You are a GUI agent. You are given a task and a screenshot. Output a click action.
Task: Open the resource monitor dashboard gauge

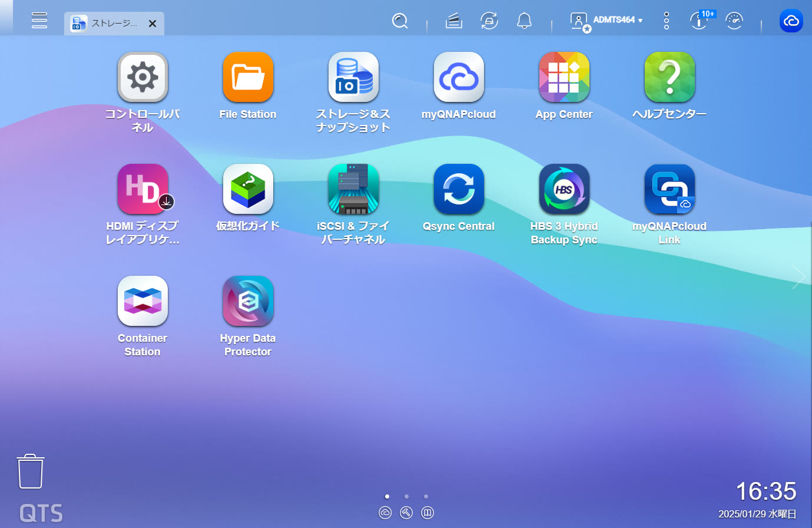tap(734, 21)
